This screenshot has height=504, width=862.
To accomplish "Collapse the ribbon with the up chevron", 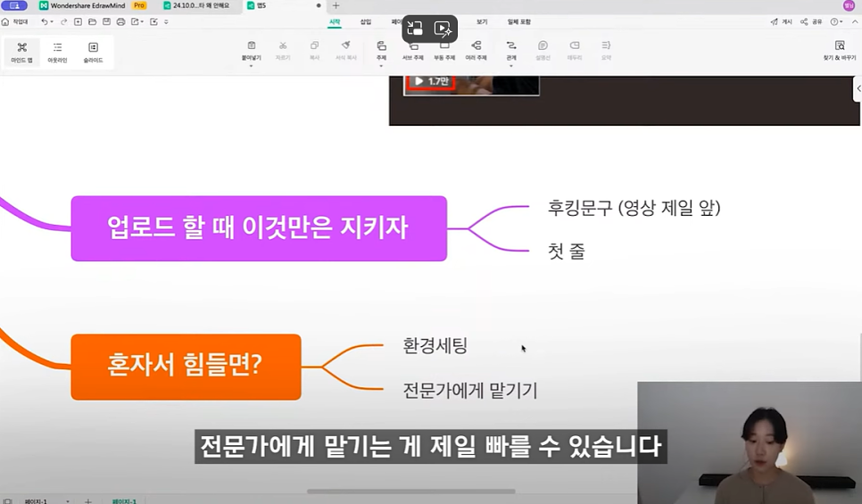I will coord(855,21).
